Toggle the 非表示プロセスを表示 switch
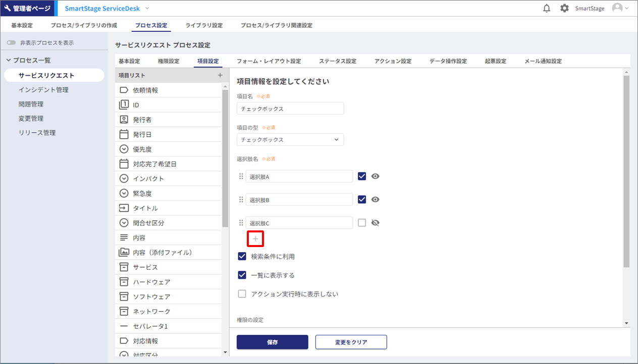The width and height of the screenshot is (638, 364). click(x=11, y=43)
